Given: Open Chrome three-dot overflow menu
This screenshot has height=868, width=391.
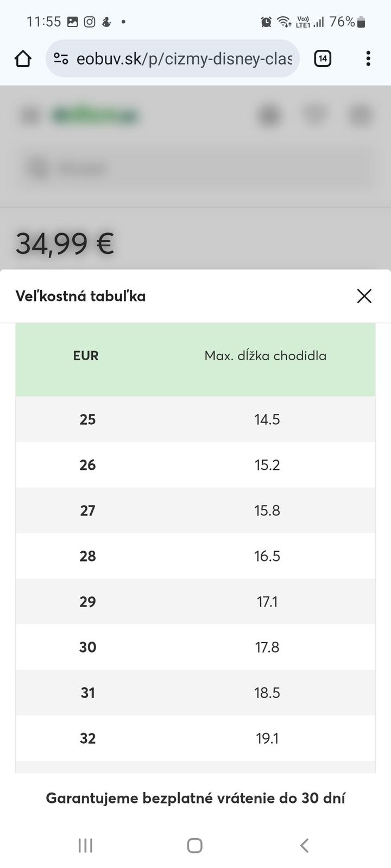Looking at the screenshot, I should point(368,59).
